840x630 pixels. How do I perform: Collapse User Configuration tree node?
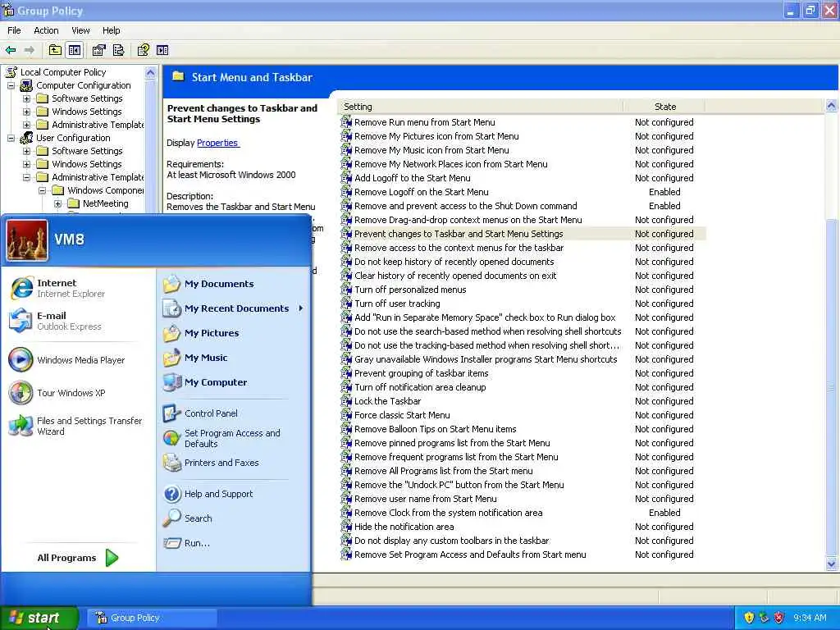click(x=11, y=138)
